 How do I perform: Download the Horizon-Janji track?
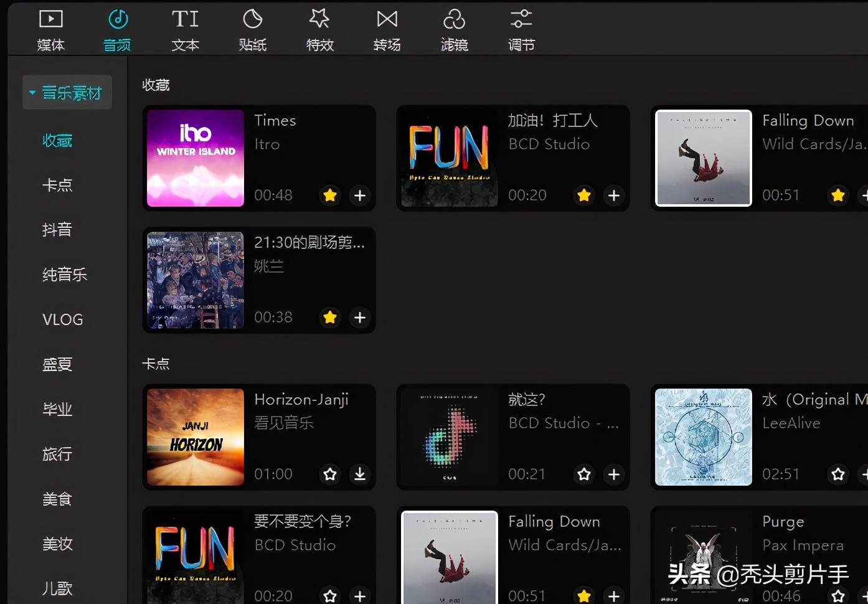360,474
